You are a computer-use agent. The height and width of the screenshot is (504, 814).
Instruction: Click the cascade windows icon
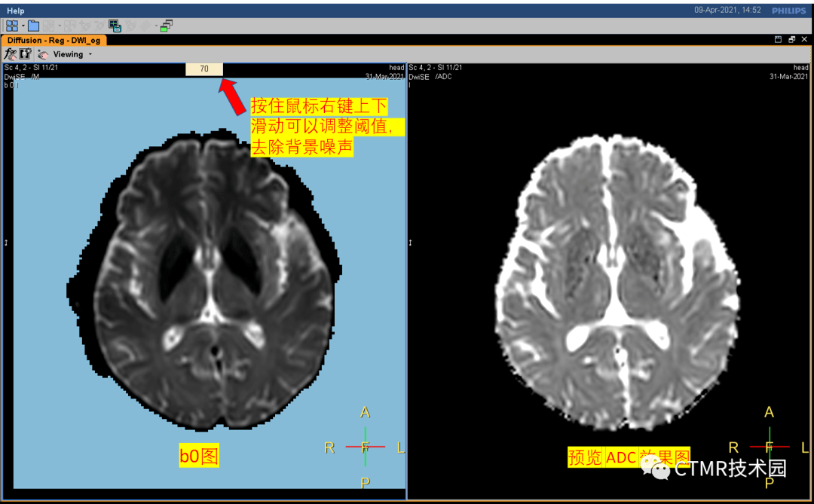tap(167, 26)
